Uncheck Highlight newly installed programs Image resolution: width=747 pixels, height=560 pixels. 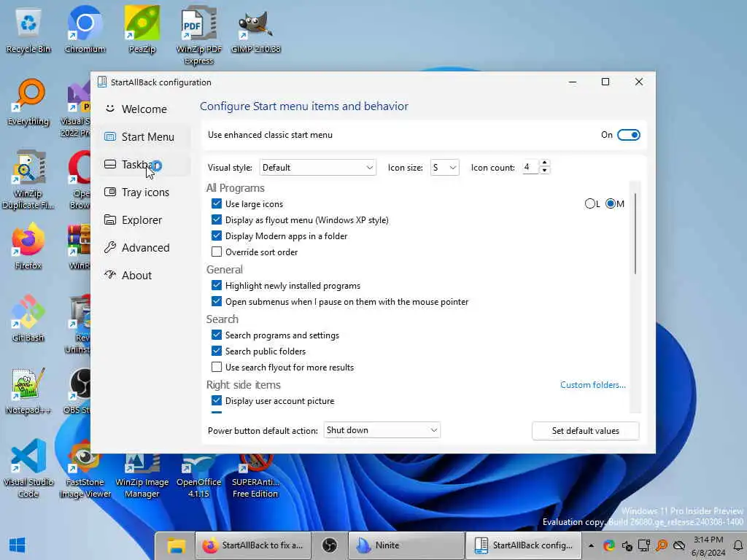coord(216,286)
